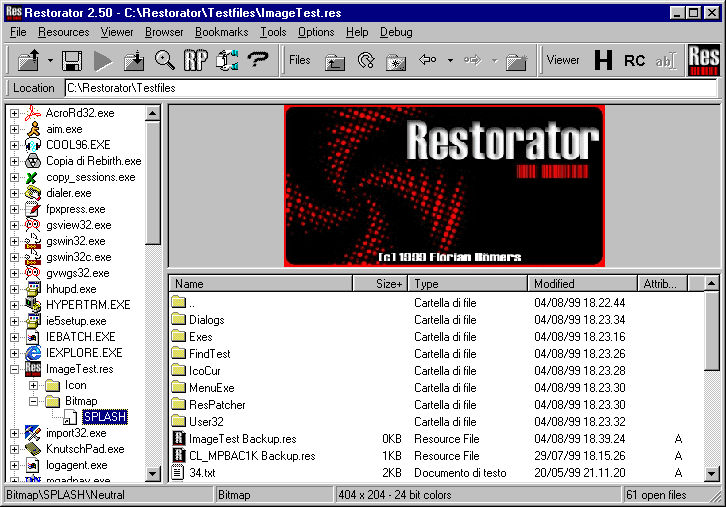726x507 pixels.
Task: Click the up one folder icon
Action: click(x=335, y=61)
